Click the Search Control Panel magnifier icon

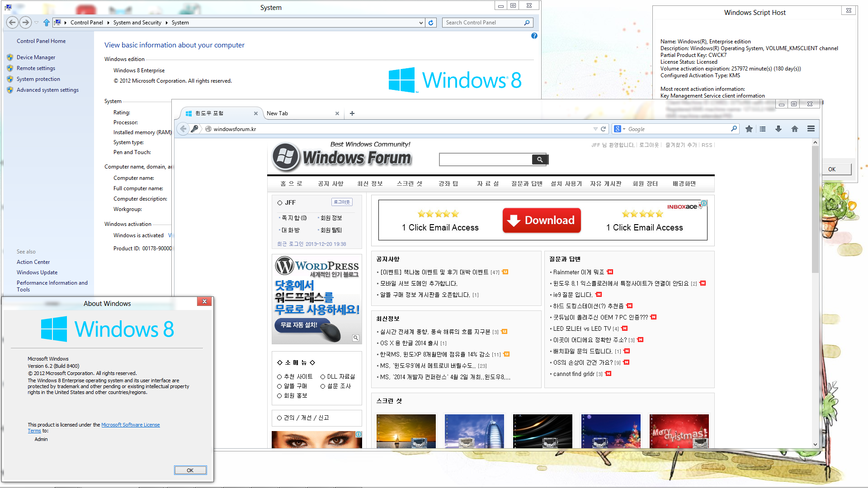click(x=527, y=23)
